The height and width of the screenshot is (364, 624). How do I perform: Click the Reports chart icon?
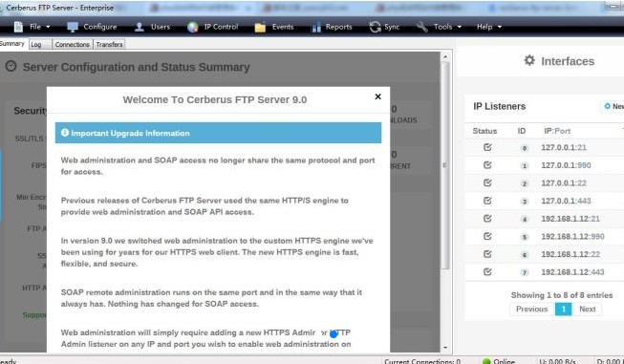coord(316,27)
